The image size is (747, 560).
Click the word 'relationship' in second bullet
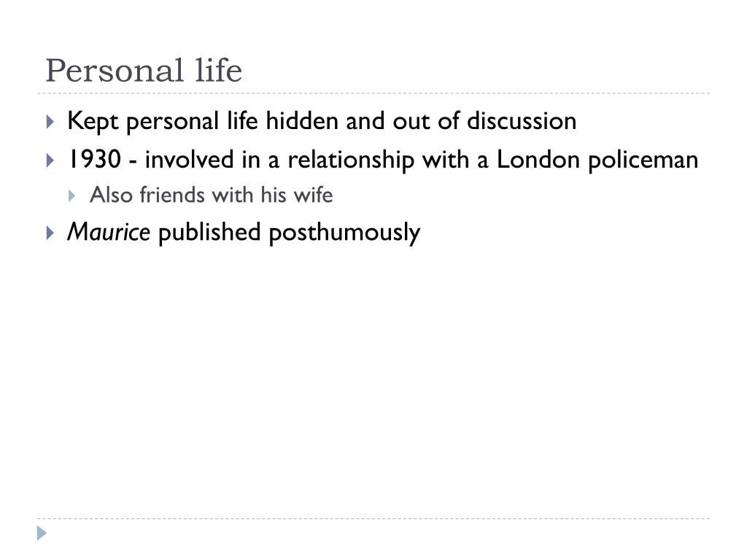(351, 160)
